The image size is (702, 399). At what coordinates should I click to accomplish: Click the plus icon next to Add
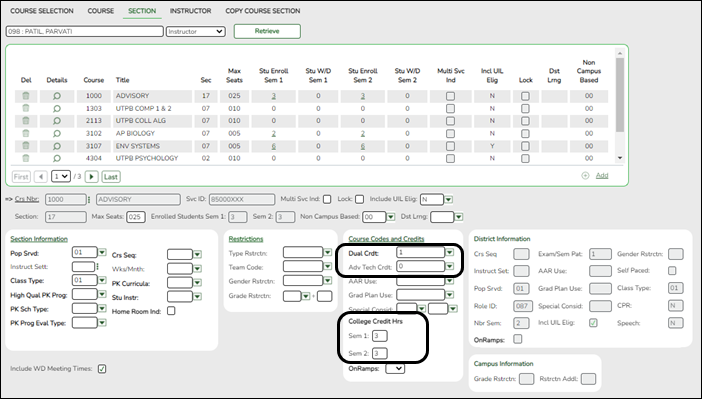585,176
